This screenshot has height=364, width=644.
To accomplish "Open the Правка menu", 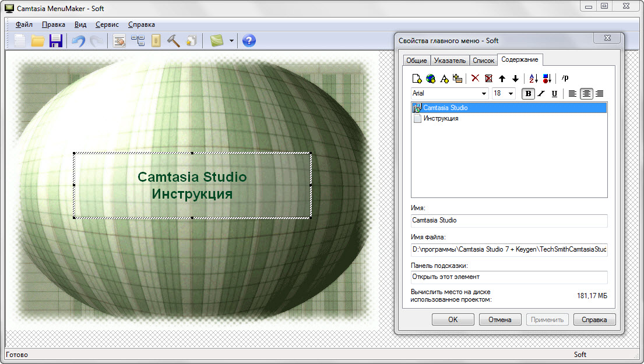I will click(54, 24).
